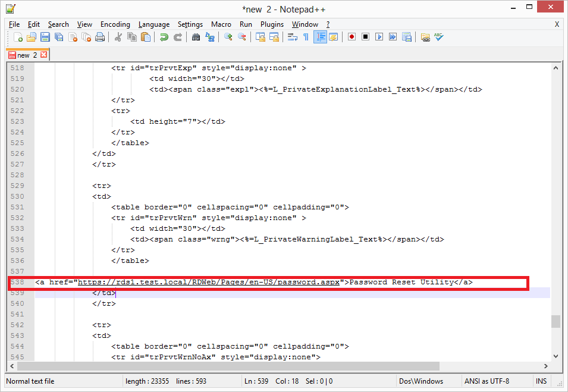Screen dimensions: 568x392
Task: Click the Close document toolbar icon
Action: (x=73, y=37)
